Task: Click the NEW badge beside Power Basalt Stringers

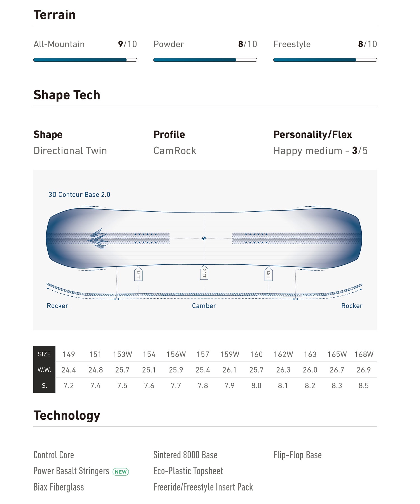Action: click(x=121, y=472)
